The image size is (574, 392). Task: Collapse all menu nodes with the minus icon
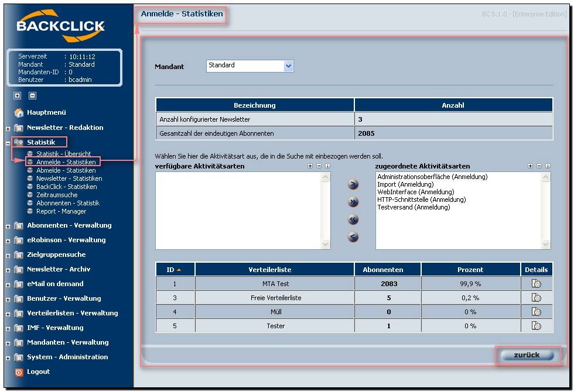point(33,96)
